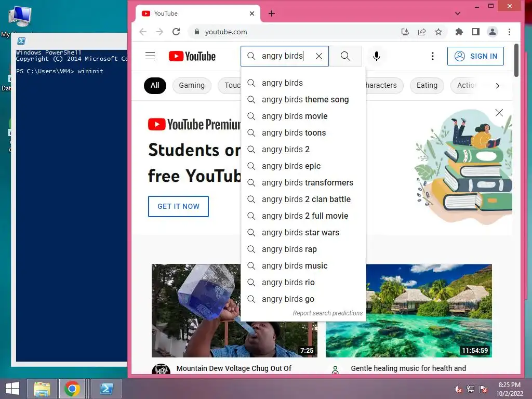Select the Eating filter chip
532x399 pixels.
427,85
